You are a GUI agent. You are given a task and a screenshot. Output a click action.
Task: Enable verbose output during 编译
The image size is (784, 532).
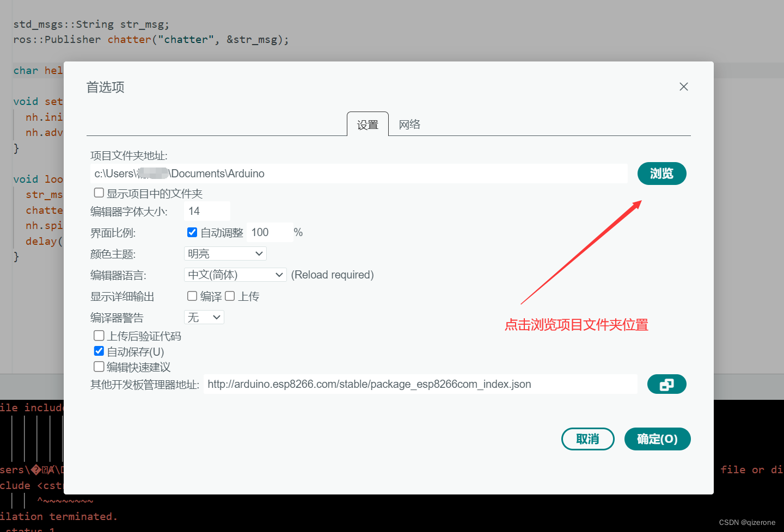coord(192,295)
